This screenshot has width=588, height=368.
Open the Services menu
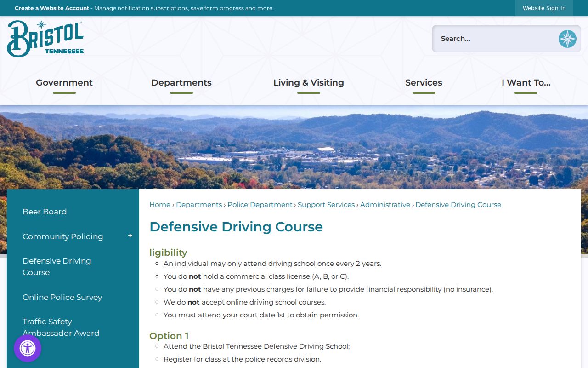click(424, 83)
